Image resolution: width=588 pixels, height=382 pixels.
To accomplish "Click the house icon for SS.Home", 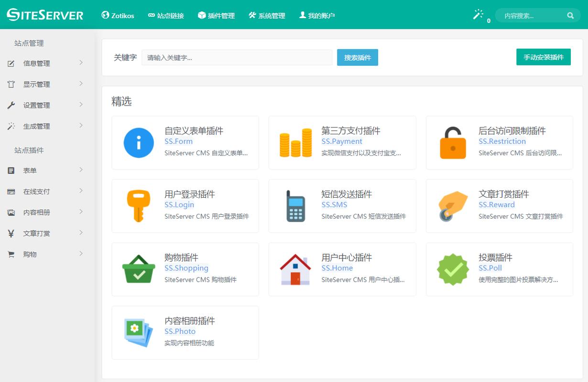I will (x=295, y=269).
